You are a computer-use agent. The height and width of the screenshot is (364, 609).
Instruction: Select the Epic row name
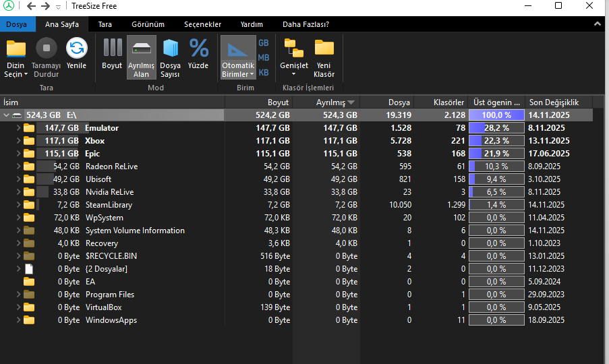pyautogui.click(x=92, y=154)
